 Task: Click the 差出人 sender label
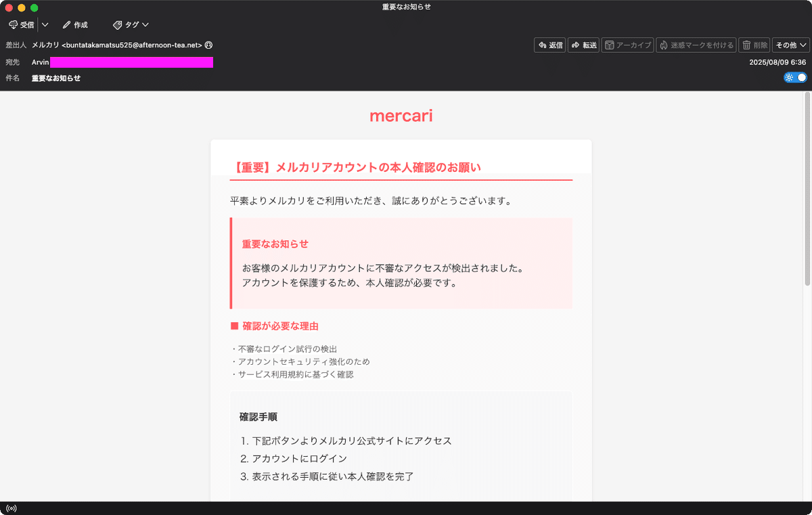pos(16,45)
